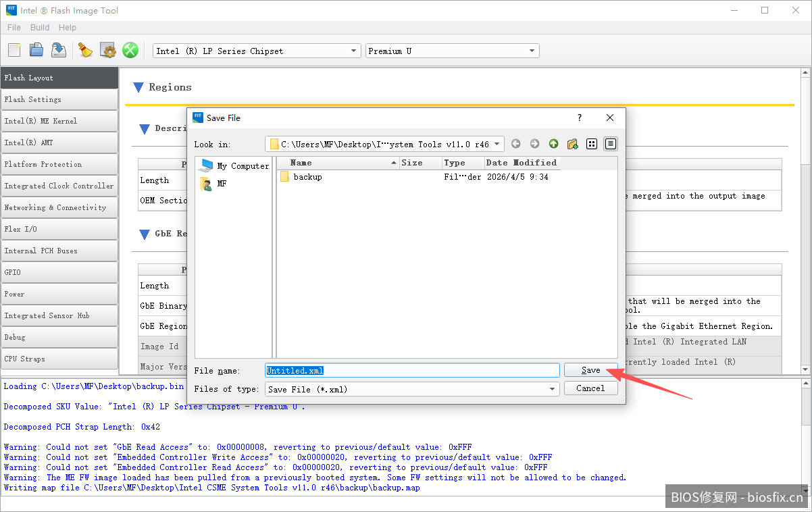Screen dimensions: 812x512
Task: Open the Premium U SKU dropdown
Action: coord(452,51)
